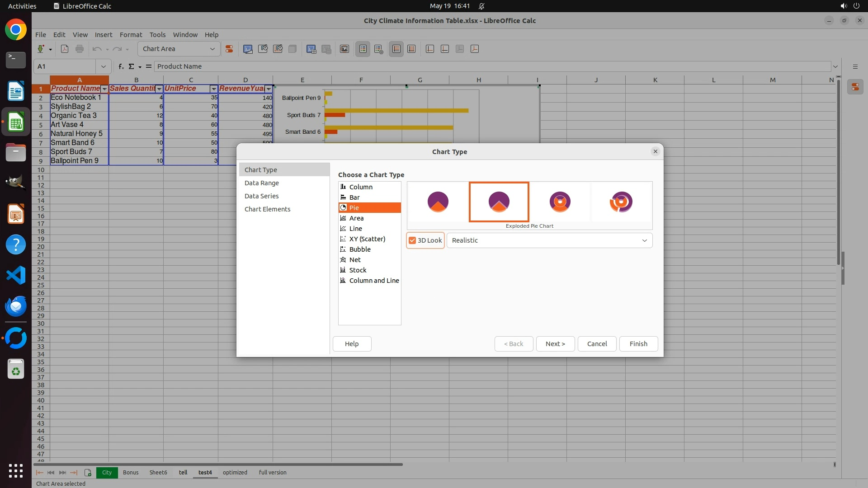This screenshot has width=868, height=488.
Task: Toggle UnitPrice column autofilter button
Action: pyautogui.click(x=214, y=89)
